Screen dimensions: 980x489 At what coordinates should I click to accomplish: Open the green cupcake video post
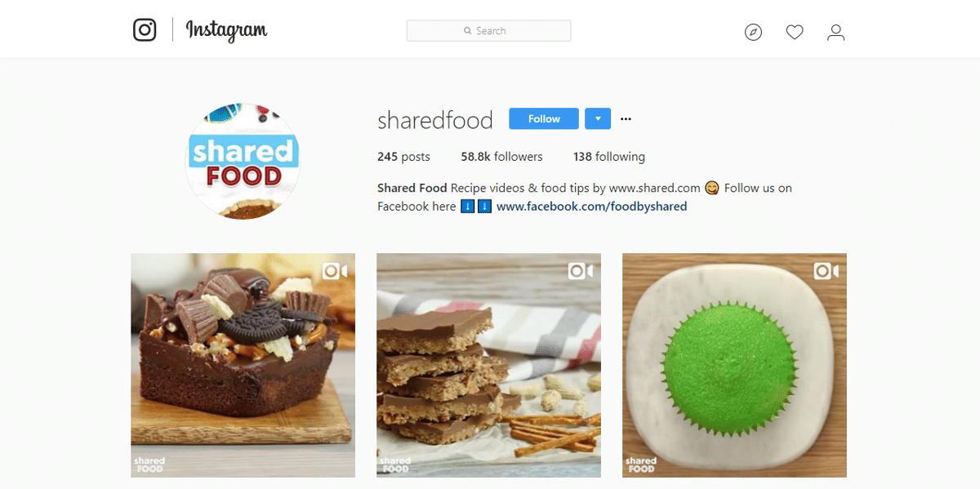coord(734,365)
